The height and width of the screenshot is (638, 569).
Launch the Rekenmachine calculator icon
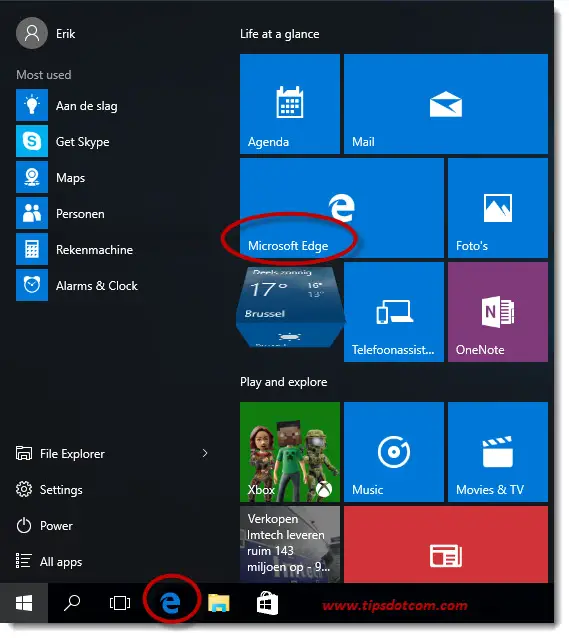[x=32, y=249]
